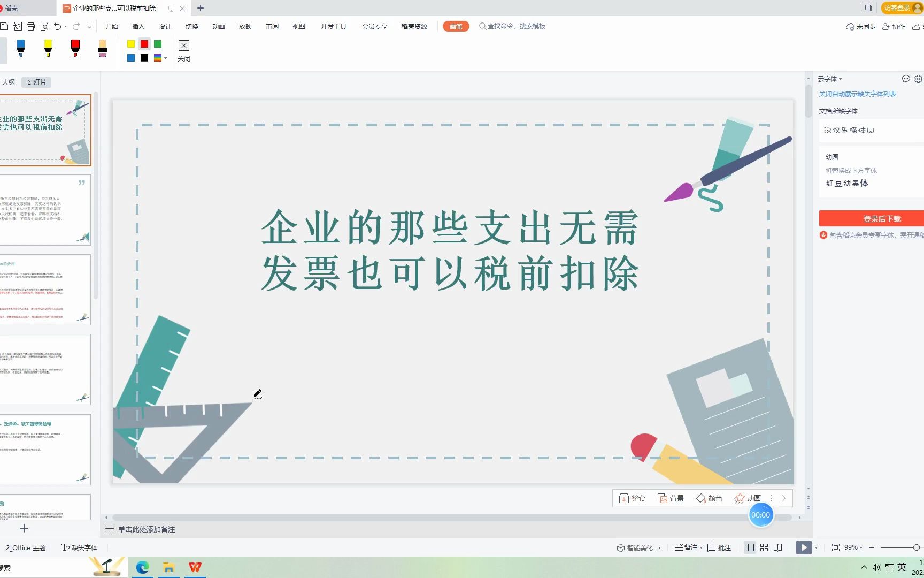
Task: Select the yellow highlighter pen
Action: click(48, 48)
